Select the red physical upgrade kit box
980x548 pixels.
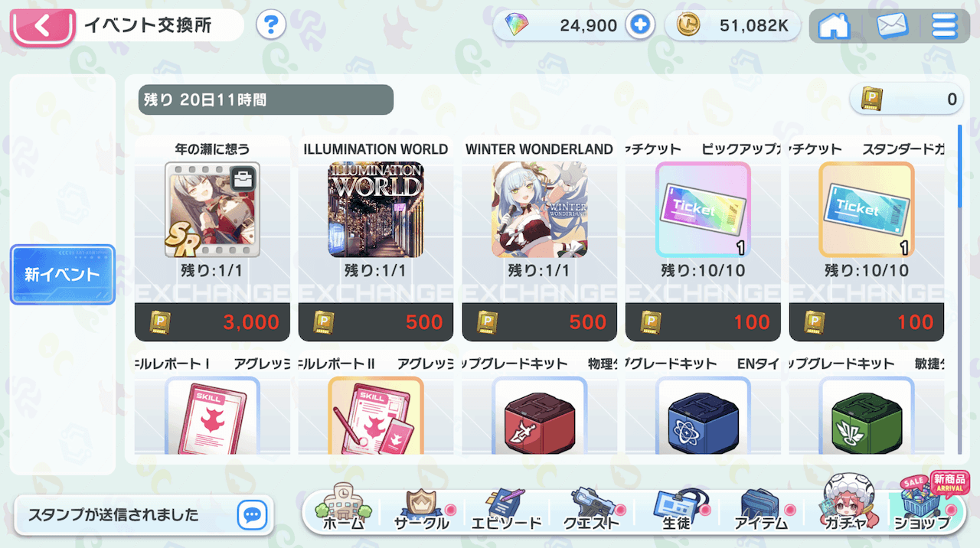pyautogui.click(x=539, y=417)
